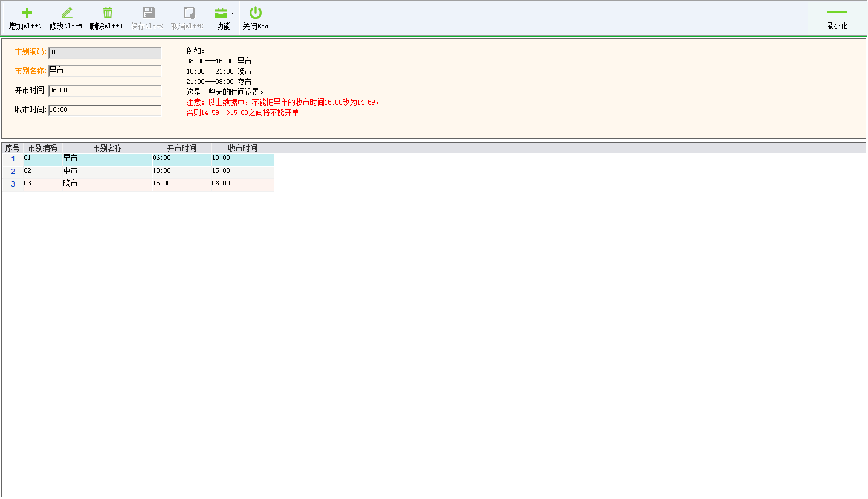Click 晚市 row's 15:00 opening time cell
The width and height of the screenshot is (868, 499).
[x=181, y=184]
